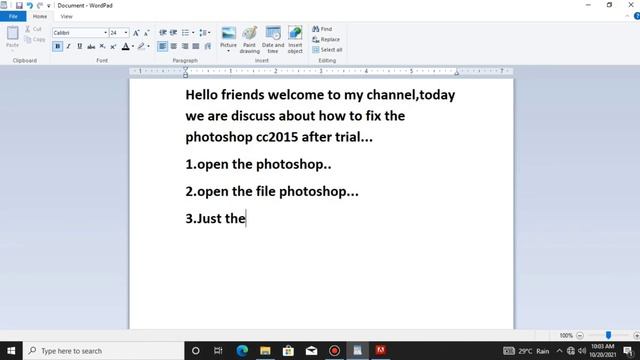Open the Paragraph settings dialog icon

click(x=208, y=47)
